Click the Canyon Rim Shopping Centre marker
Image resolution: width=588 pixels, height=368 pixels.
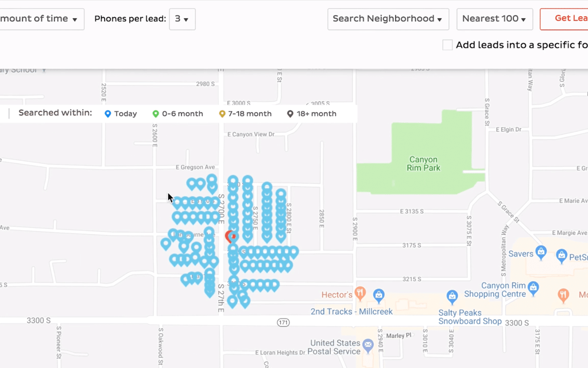533,286
